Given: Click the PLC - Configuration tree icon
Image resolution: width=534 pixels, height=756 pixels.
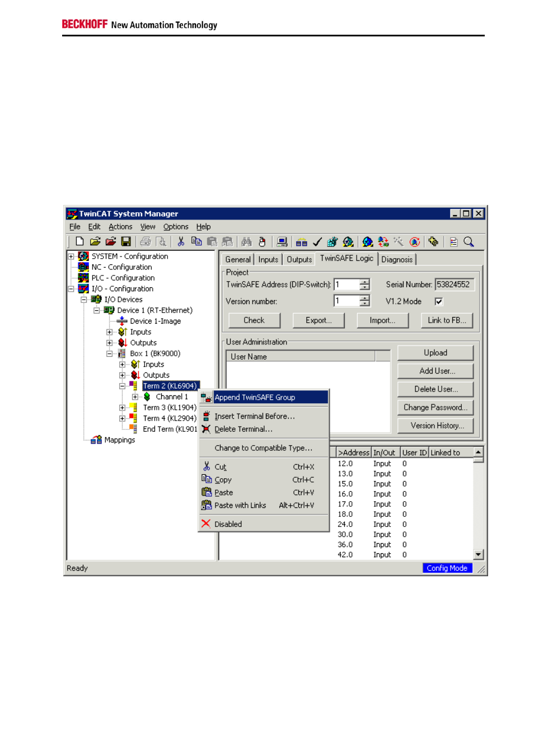Looking at the screenshot, I should pyautogui.click(x=83, y=278).
